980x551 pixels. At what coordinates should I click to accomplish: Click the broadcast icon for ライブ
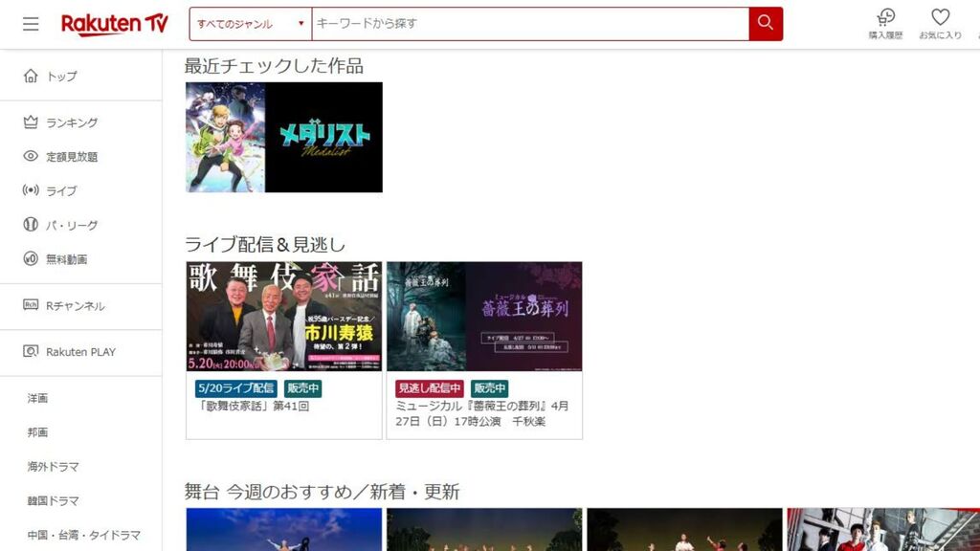pyautogui.click(x=31, y=190)
